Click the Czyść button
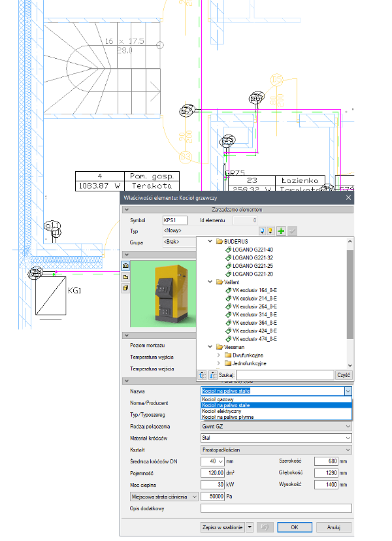Viewport: 392px width, 541px height. pyautogui.click(x=344, y=374)
